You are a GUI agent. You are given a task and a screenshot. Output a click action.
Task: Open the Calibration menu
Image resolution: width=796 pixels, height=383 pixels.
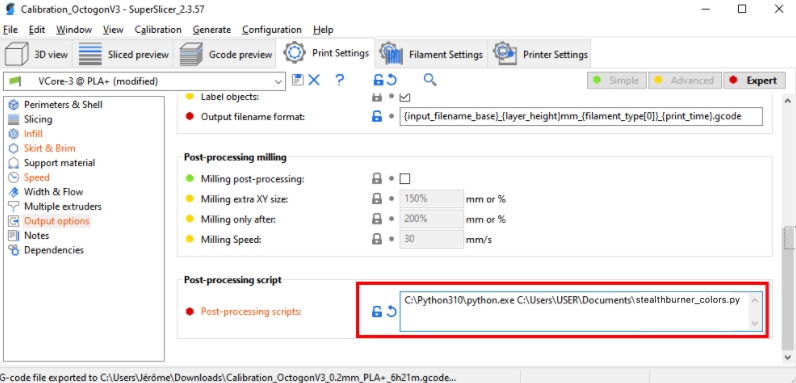[158, 29]
